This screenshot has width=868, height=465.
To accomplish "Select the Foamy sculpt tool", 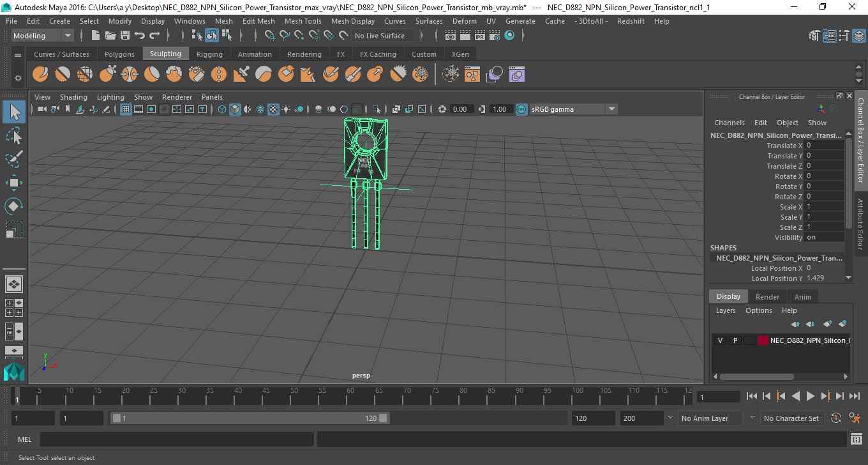I will coord(174,75).
